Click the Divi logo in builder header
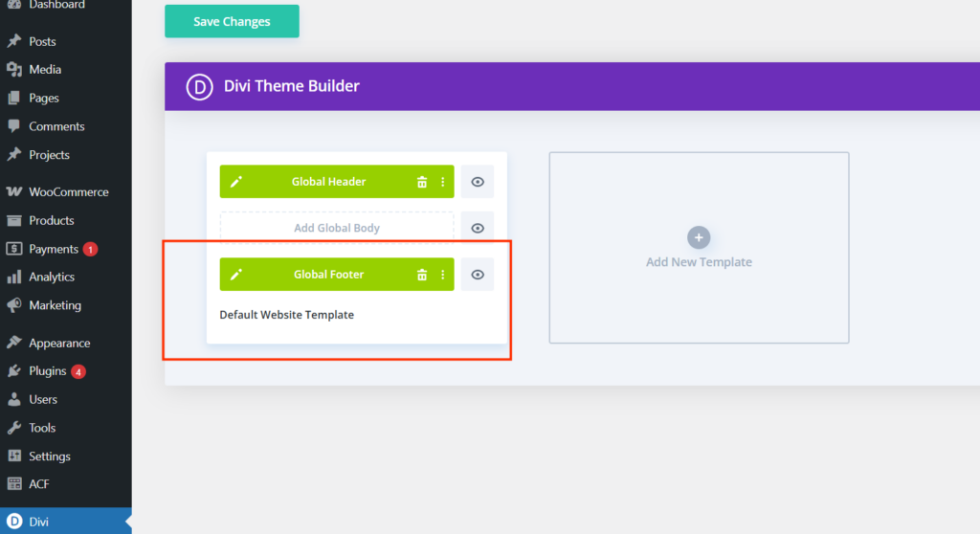This screenshot has width=980, height=534. pos(199,86)
